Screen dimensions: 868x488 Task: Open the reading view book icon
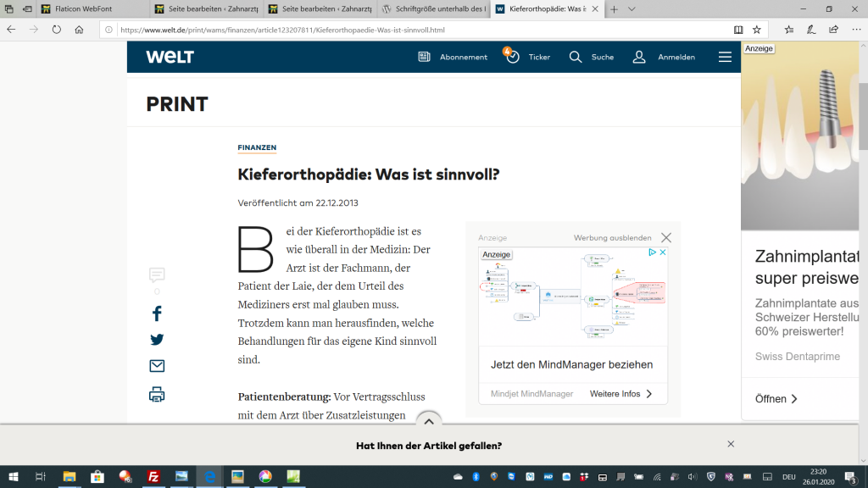[738, 30]
